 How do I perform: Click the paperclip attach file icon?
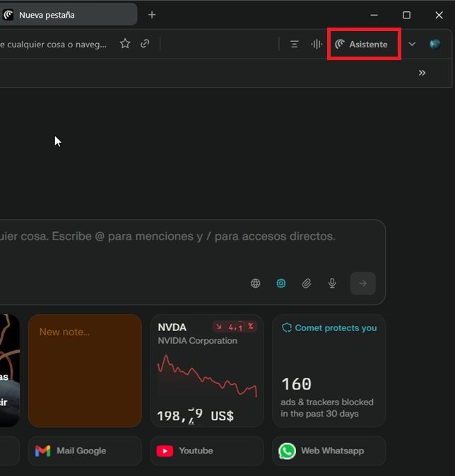pos(307,284)
